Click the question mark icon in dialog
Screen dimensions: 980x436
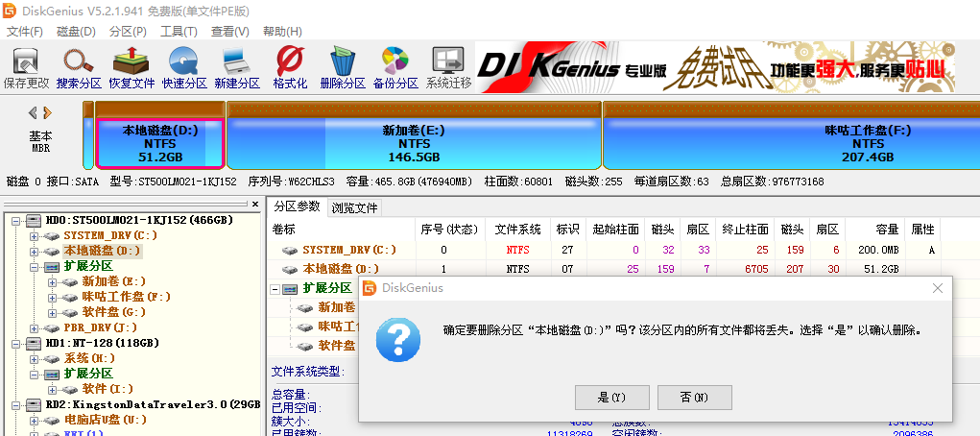tap(397, 340)
